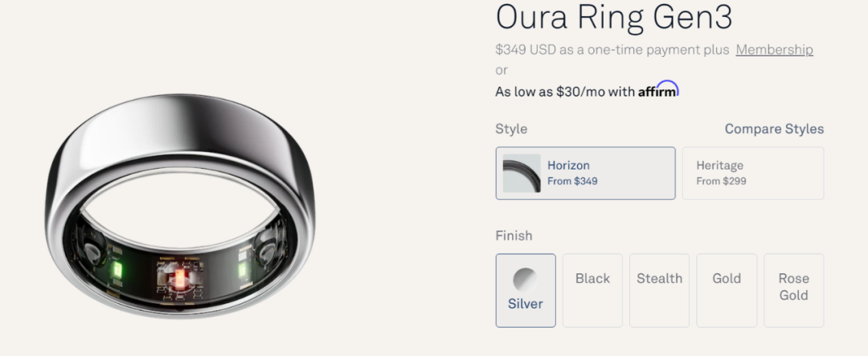868x356 pixels.
Task: Open the Compare Styles link
Action: pyautogui.click(x=774, y=129)
